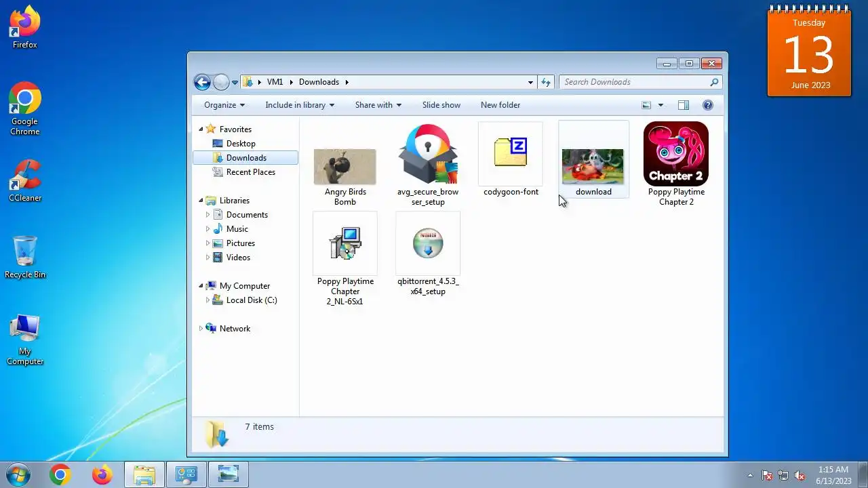Click the Windows Explorer taskbar button

144,474
